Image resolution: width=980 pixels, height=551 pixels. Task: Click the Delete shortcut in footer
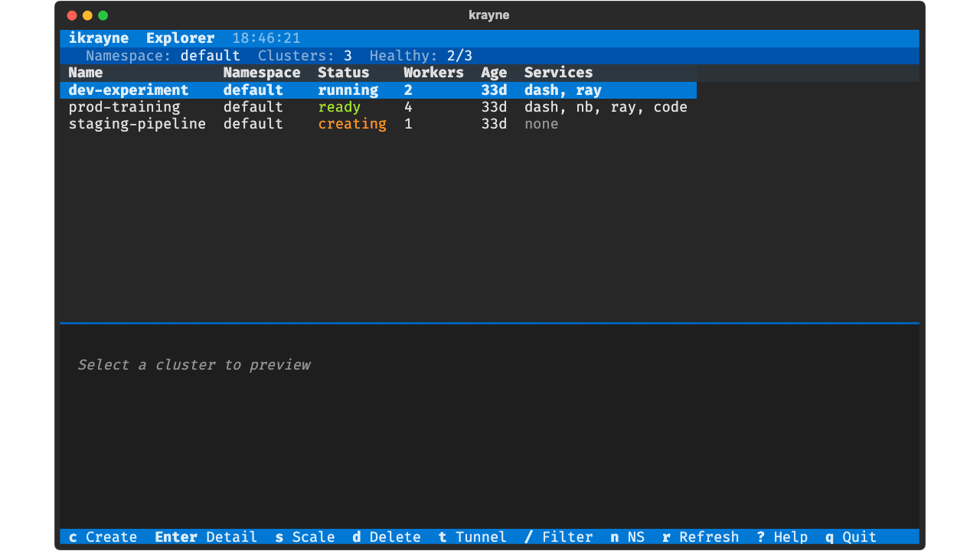[x=387, y=537]
